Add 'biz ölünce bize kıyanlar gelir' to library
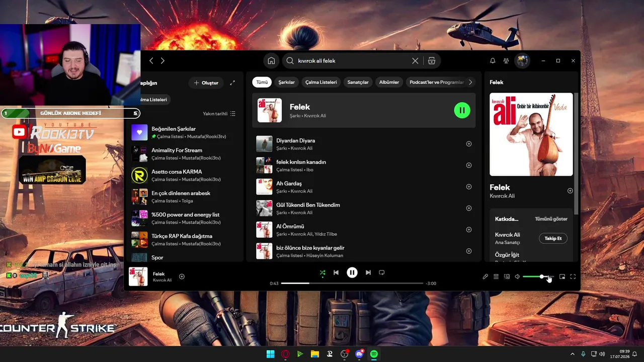 [x=469, y=251]
